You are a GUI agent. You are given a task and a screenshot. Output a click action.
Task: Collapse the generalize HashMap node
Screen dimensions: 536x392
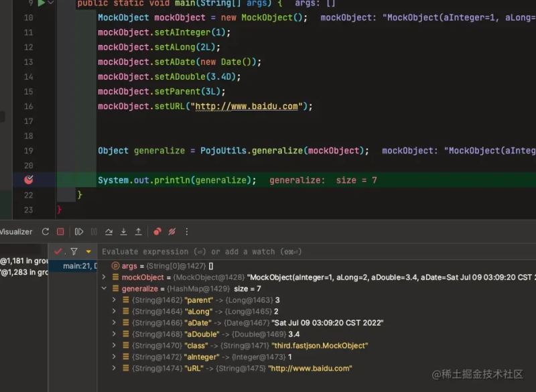point(104,289)
